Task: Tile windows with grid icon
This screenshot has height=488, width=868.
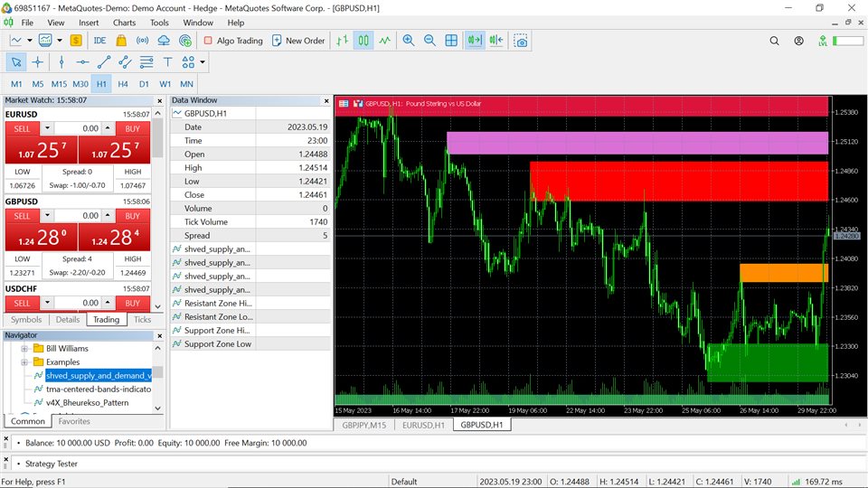Action: click(451, 41)
